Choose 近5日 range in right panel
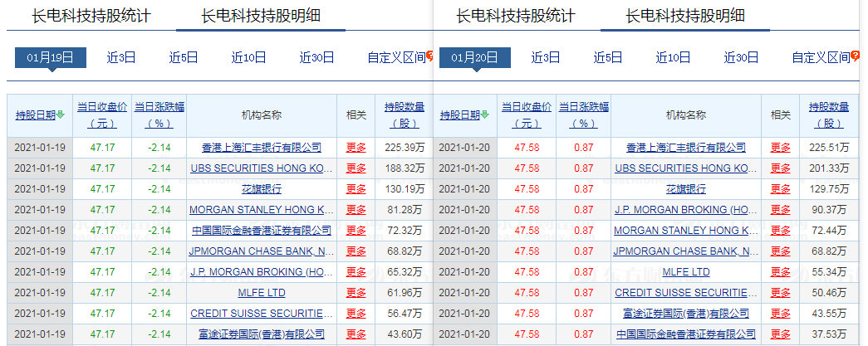 (608, 57)
